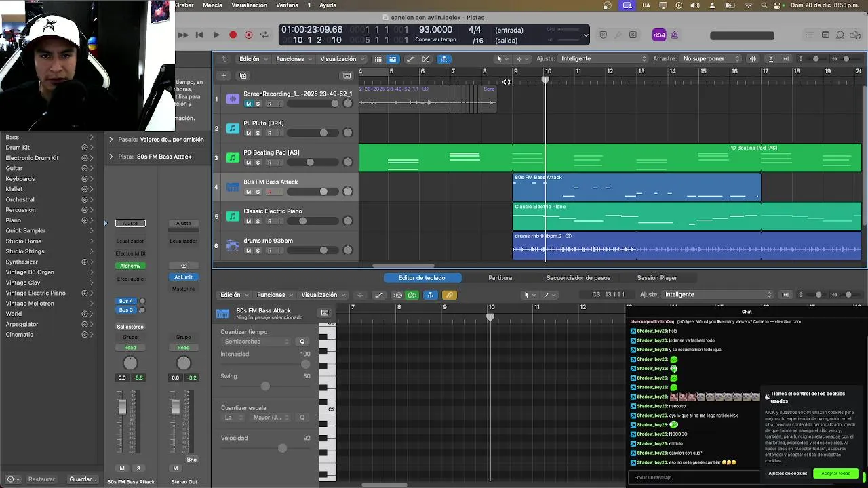The height and width of the screenshot is (488, 868).
Task: Mute the Stereo Out channel strip
Action: 175,468
